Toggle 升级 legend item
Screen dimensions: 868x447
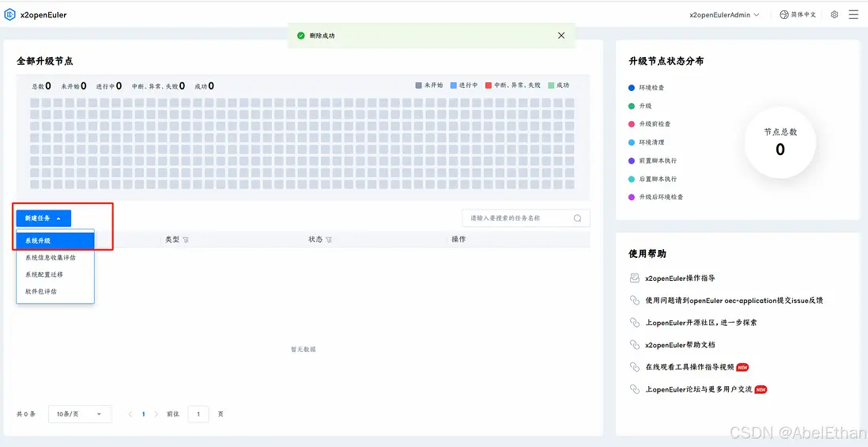click(x=640, y=106)
